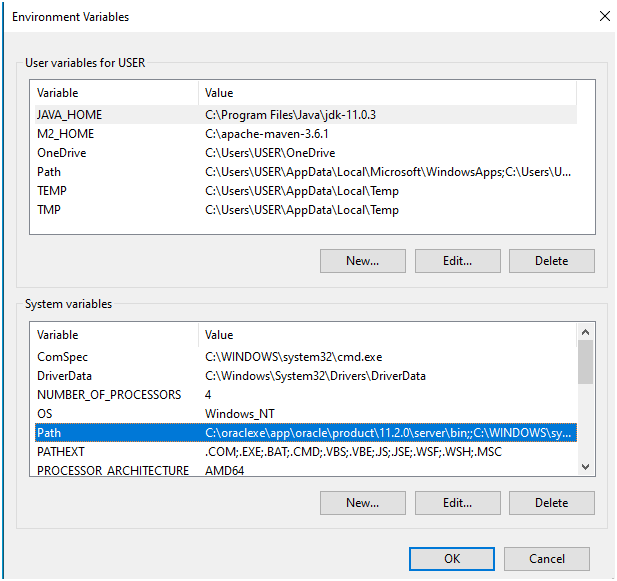Select the TMP user variable
617x581 pixels.
click(50, 210)
